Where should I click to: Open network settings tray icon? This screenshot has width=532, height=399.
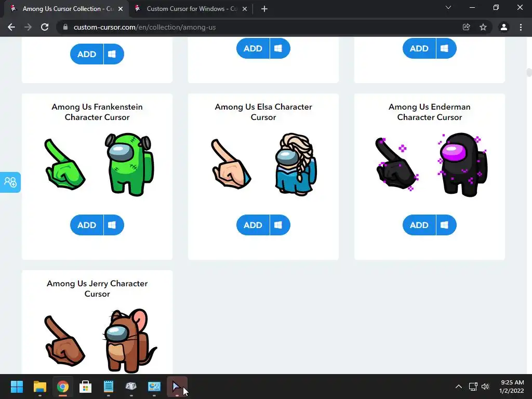click(473, 387)
